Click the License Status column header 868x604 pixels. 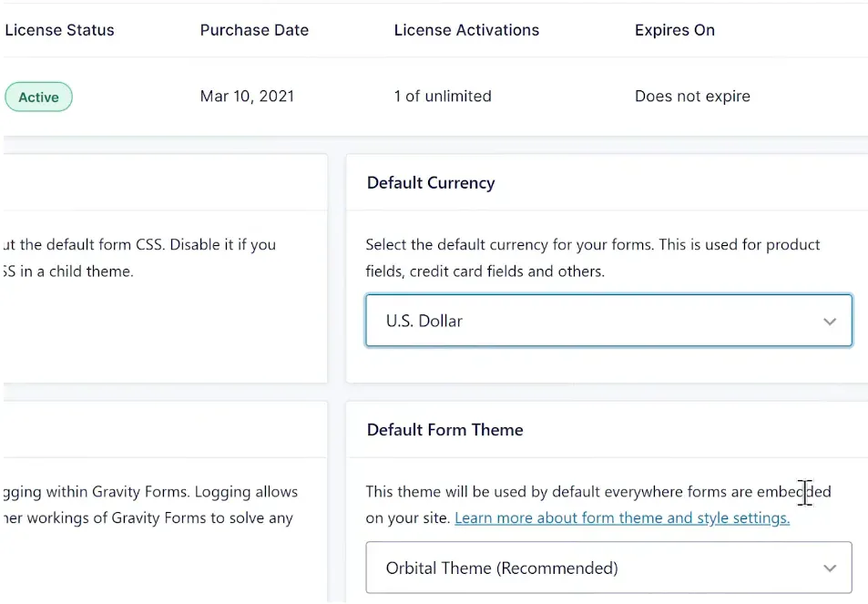(60, 30)
